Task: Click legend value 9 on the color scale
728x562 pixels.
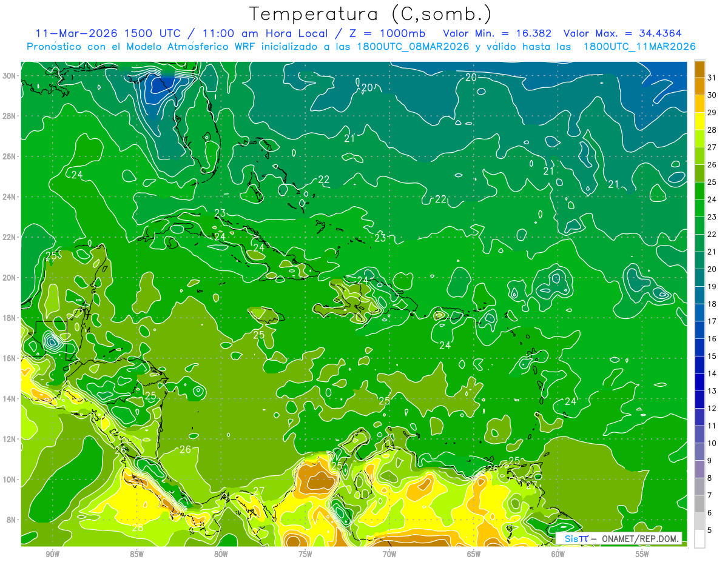Action: point(710,461)
